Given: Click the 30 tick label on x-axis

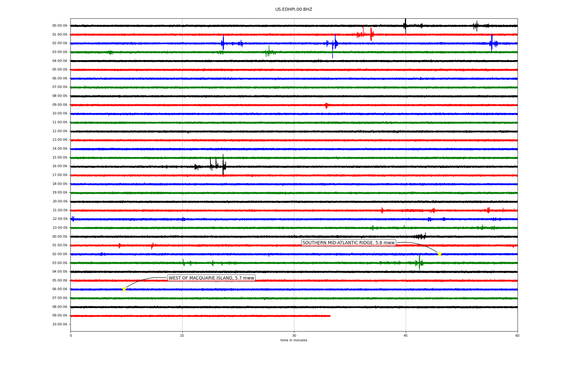Looking at the screenshot, I should point(294,335).
